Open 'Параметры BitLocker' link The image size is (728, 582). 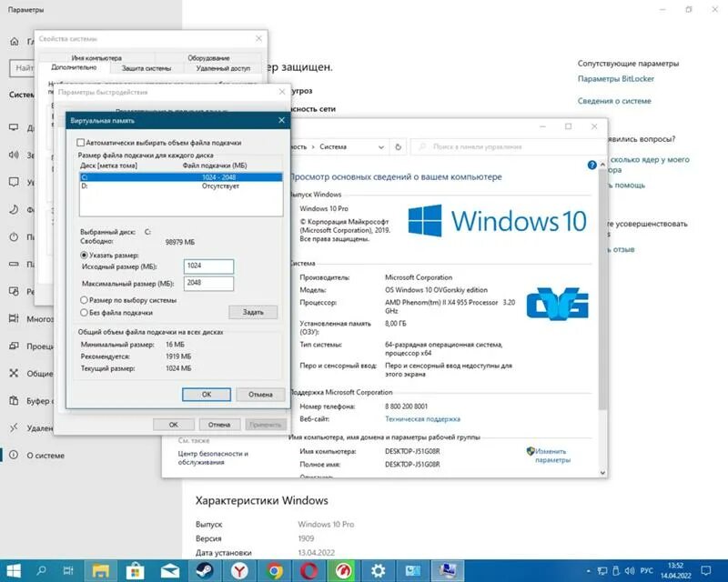616,79
